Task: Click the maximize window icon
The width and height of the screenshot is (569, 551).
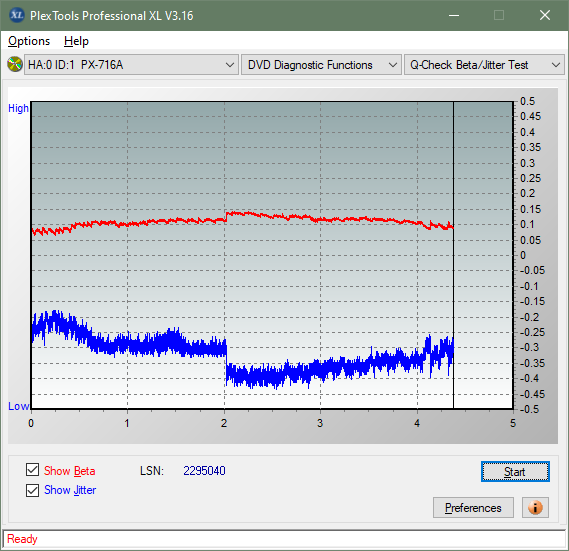Action: click(499, 15)
